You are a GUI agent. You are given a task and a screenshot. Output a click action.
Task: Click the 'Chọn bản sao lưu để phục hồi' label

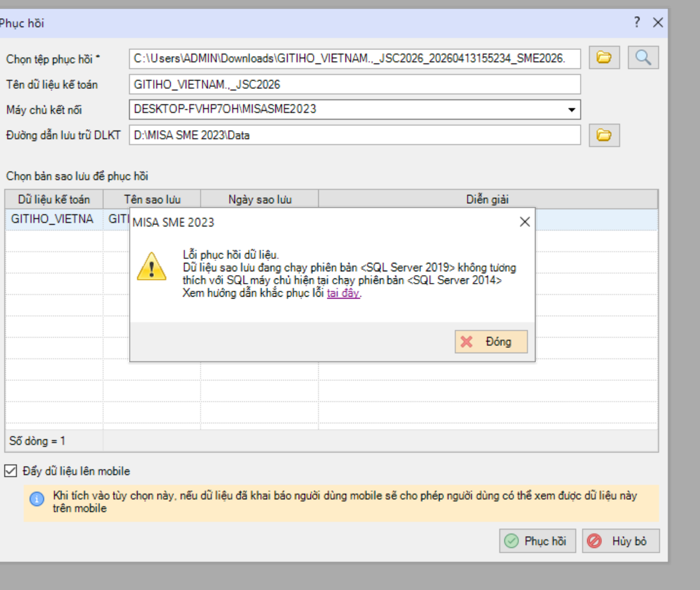click(x=77, y=177)
